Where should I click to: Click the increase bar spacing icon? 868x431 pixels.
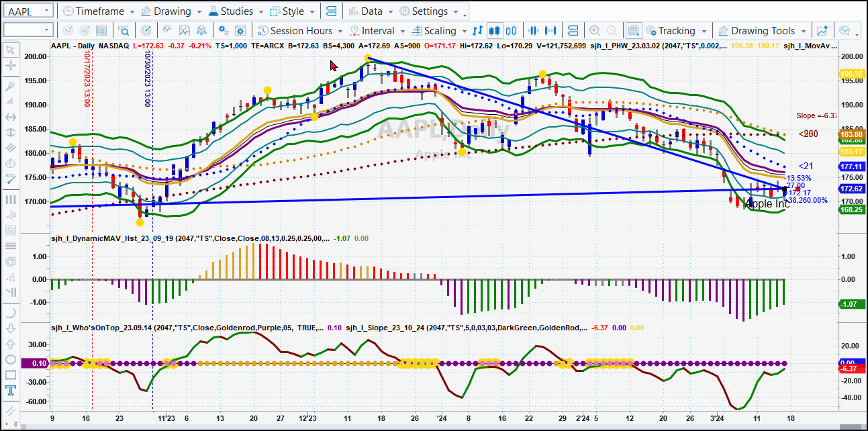[552, 30]
